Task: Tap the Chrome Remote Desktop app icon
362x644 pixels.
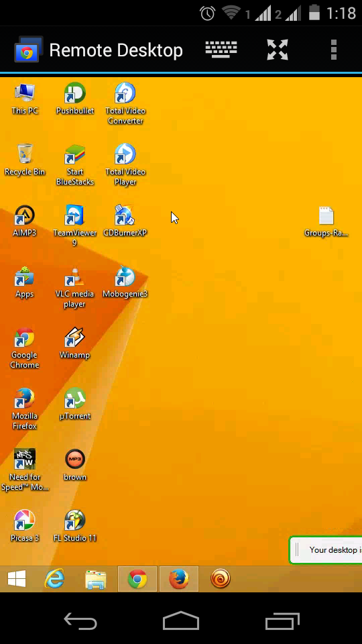Action: [x=28, y=50]
